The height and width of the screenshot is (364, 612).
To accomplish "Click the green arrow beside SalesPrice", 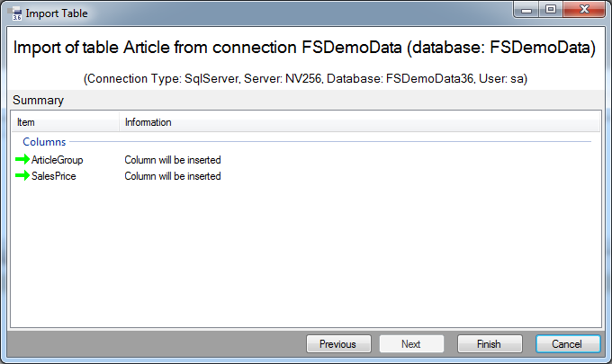I will (x=22, y=175).
